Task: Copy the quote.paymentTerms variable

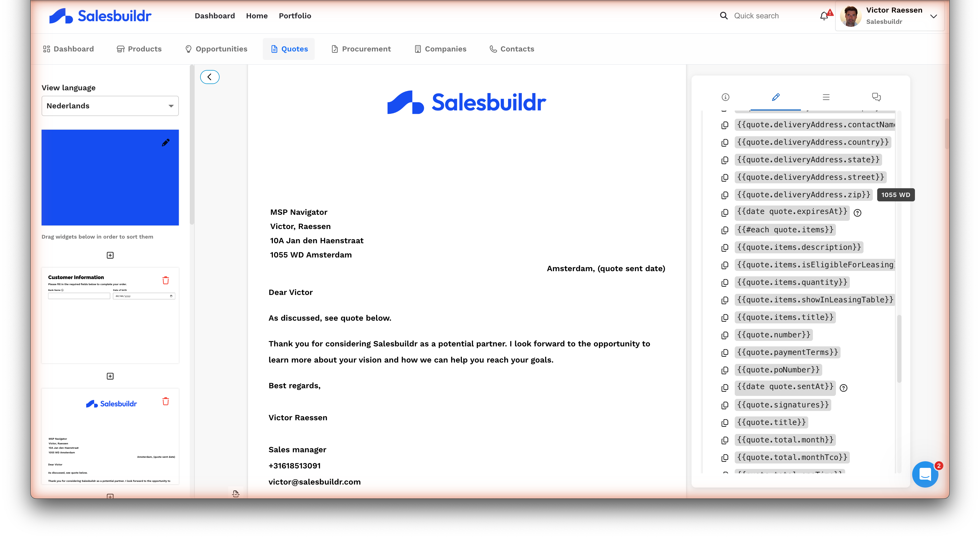Action: coord(725,352)
